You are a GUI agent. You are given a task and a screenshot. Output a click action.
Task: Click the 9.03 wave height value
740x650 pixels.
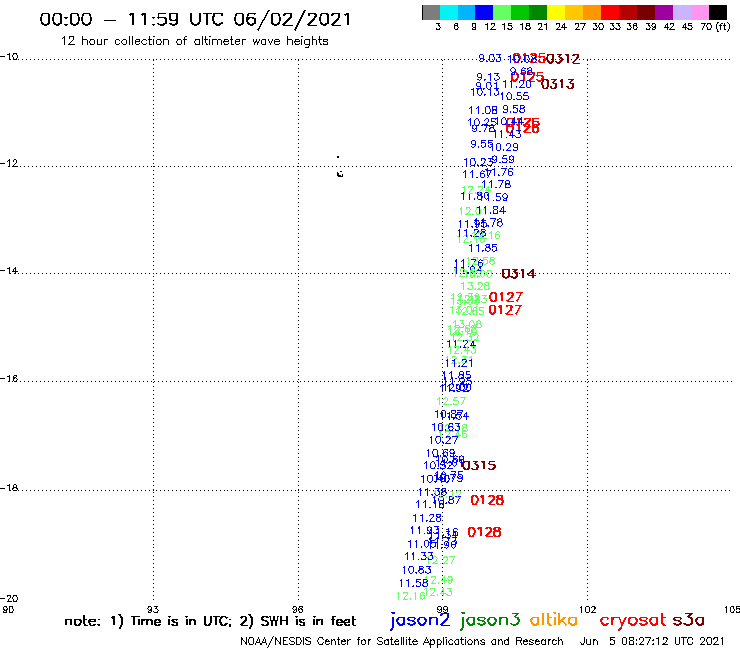pos(489,58)
